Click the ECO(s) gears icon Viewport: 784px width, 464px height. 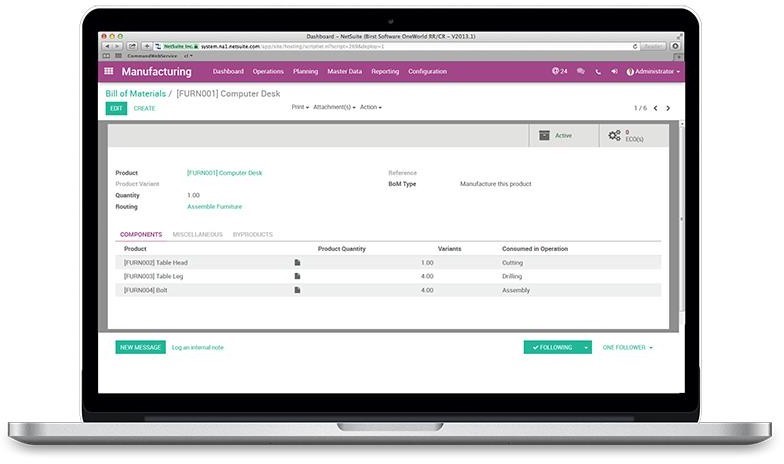click(x=614, y=135)
